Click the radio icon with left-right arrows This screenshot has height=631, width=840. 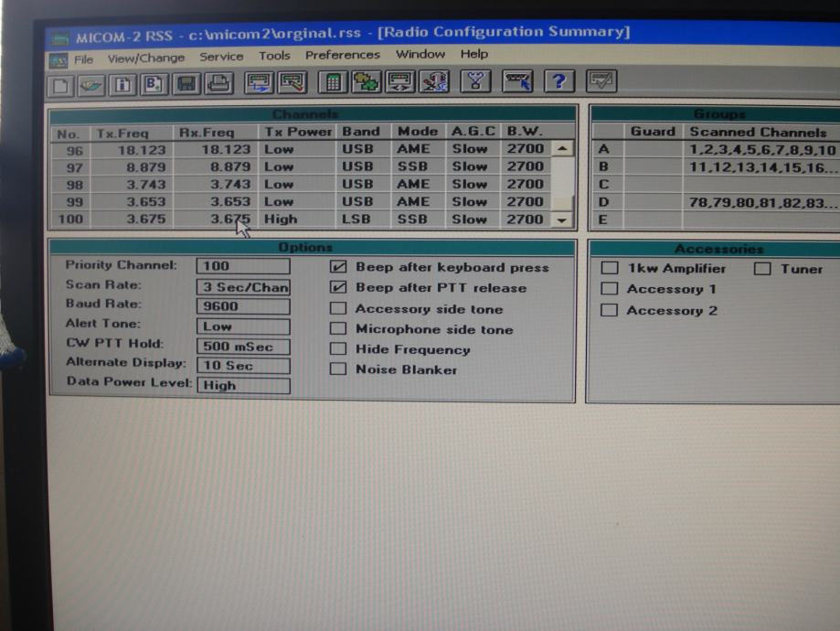(x=399, y=81)
